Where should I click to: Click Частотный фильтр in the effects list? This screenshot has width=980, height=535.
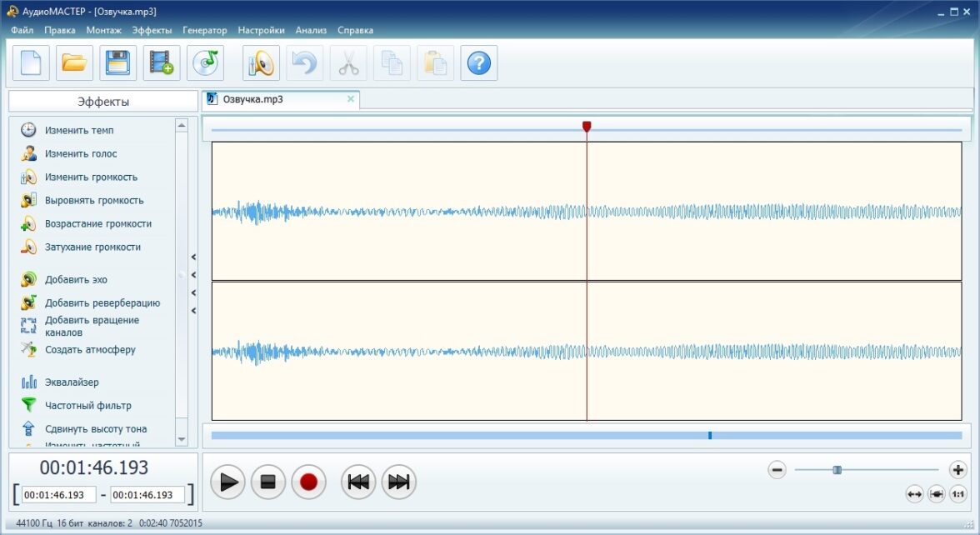click(87, 406)
